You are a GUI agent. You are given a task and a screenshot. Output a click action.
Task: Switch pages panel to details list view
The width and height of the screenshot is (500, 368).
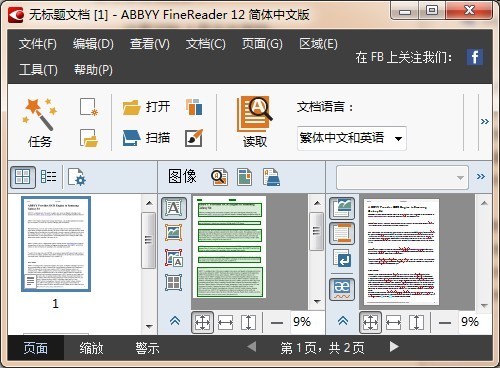click(x=48, y=177)
